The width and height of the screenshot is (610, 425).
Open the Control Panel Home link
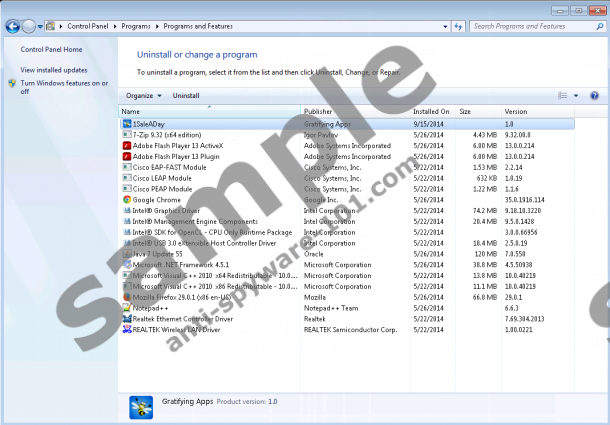tap(51, 49)
